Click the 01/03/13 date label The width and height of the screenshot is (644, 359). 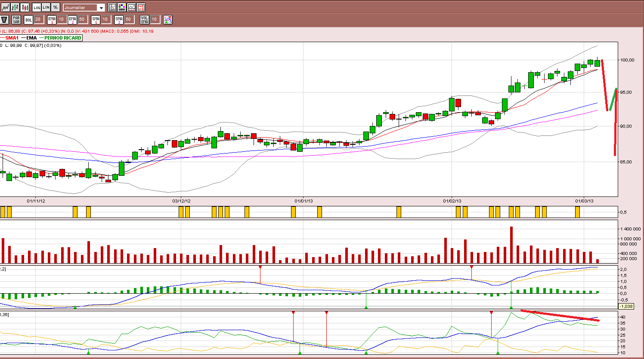coord(584,201)
